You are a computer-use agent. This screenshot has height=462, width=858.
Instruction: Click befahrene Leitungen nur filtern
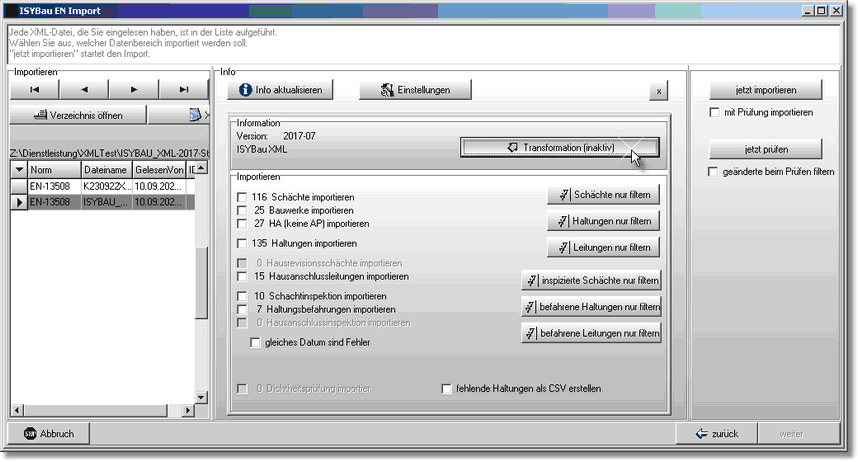[592, 333]
